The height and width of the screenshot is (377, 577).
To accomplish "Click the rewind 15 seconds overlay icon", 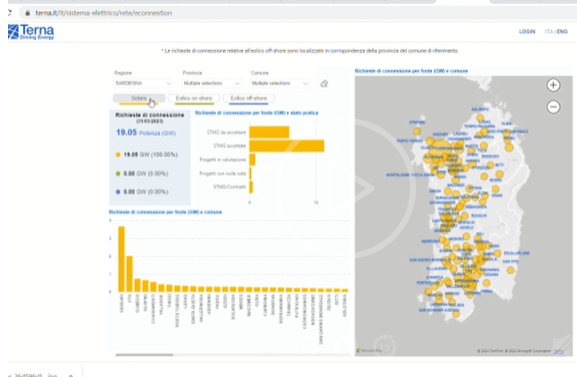I will point(385,345).
